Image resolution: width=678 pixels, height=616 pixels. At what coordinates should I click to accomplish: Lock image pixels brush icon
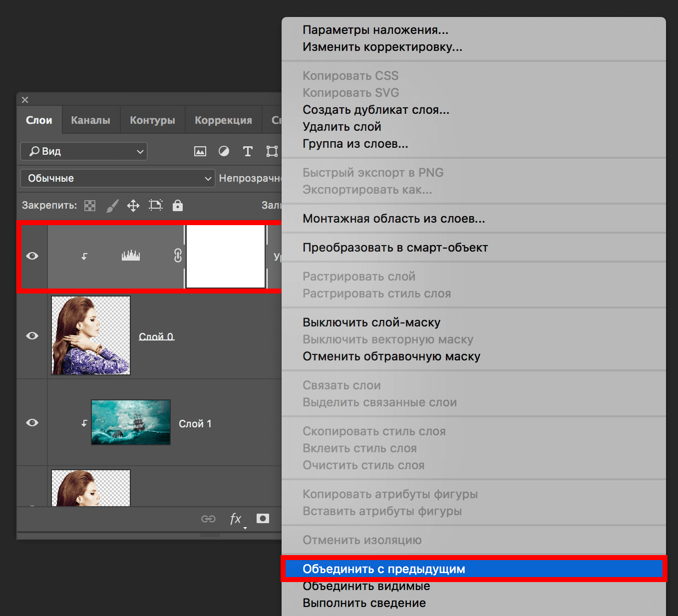pyautogui.click(x=113, y=206)
